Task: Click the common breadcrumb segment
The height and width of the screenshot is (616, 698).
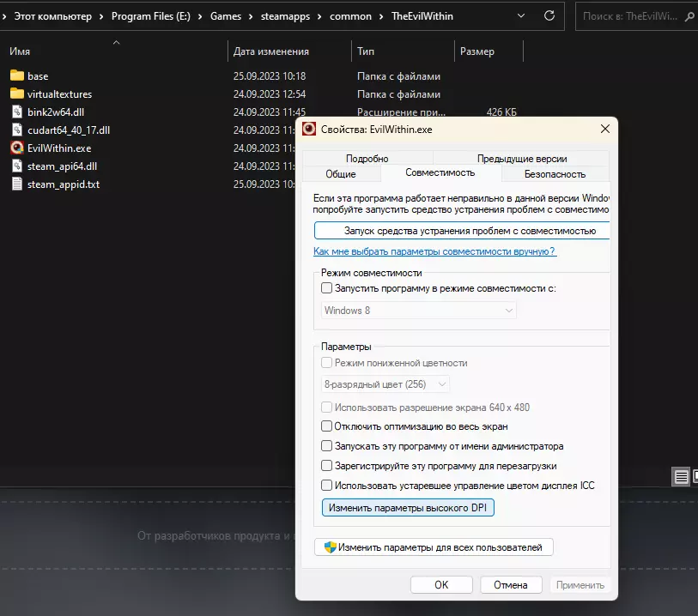Action: tap(350, 16)
